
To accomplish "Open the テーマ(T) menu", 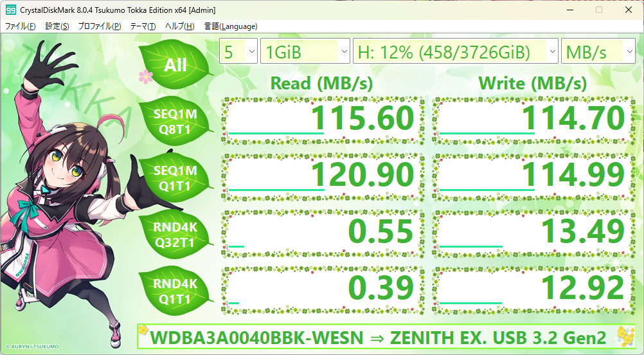I will tap(143, 26).
